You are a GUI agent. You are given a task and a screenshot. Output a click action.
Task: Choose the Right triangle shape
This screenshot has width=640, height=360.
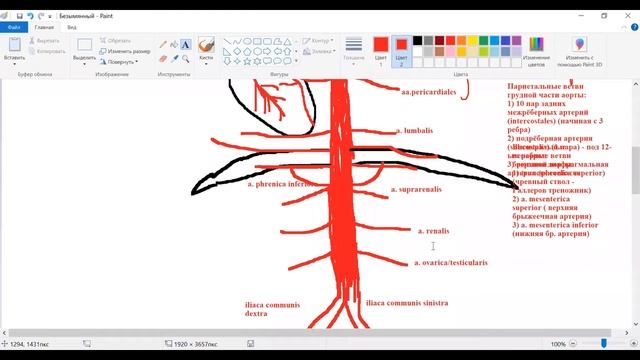pyautogui.click(x=227, y=51)
